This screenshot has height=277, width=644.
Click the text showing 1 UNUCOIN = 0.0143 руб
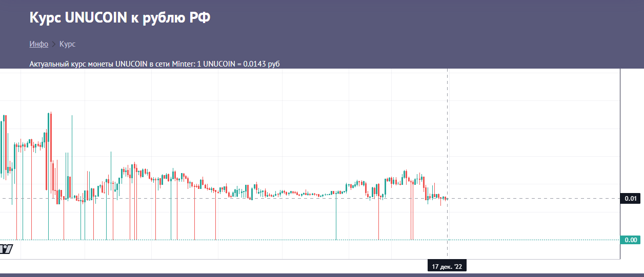coord(238,64)
